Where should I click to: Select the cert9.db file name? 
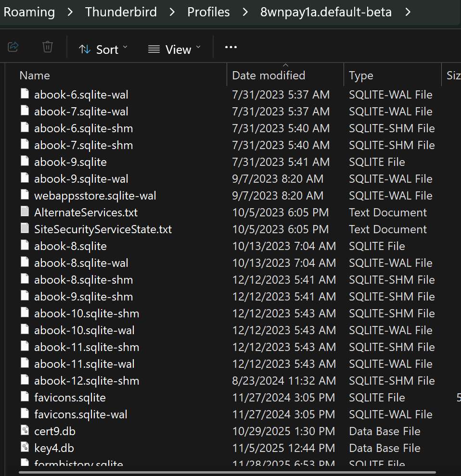coord(55,431)
